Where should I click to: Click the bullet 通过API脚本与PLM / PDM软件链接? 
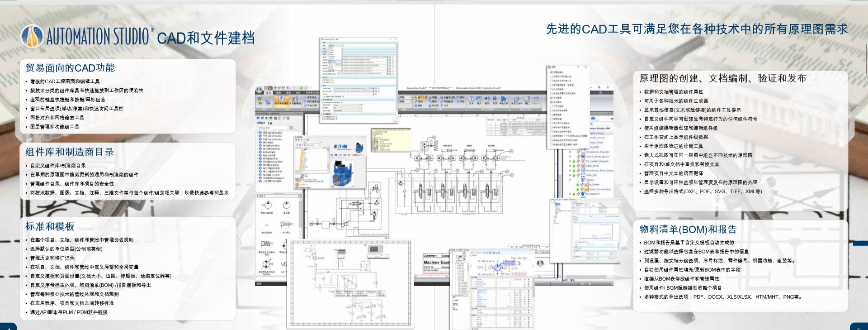point(69,312)
